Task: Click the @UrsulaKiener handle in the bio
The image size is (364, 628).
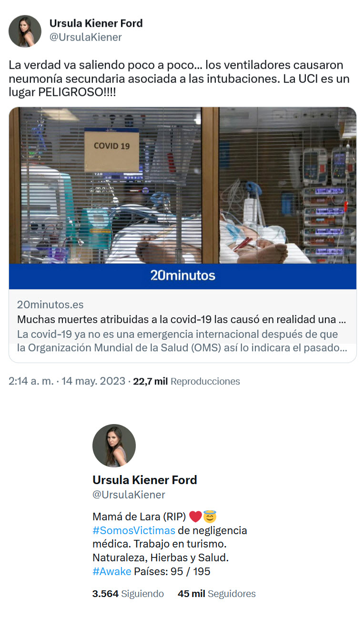Action: point(129,495)
